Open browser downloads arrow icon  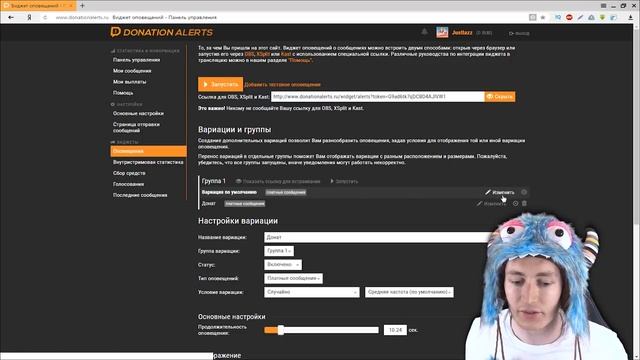click(x=631, y=17)
